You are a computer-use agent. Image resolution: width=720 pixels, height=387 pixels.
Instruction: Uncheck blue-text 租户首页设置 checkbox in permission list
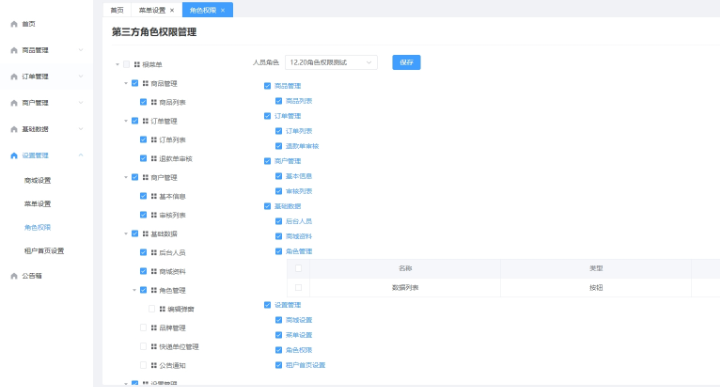(x=278, y=365)
